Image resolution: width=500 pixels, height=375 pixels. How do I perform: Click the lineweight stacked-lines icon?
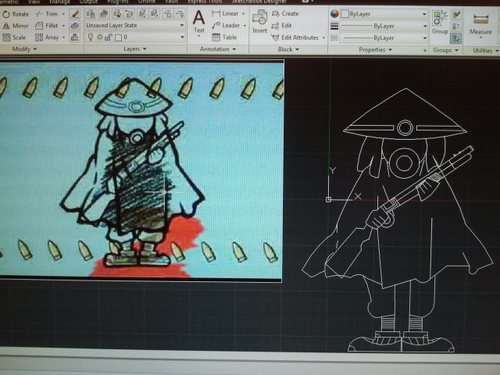click(334, 26)
